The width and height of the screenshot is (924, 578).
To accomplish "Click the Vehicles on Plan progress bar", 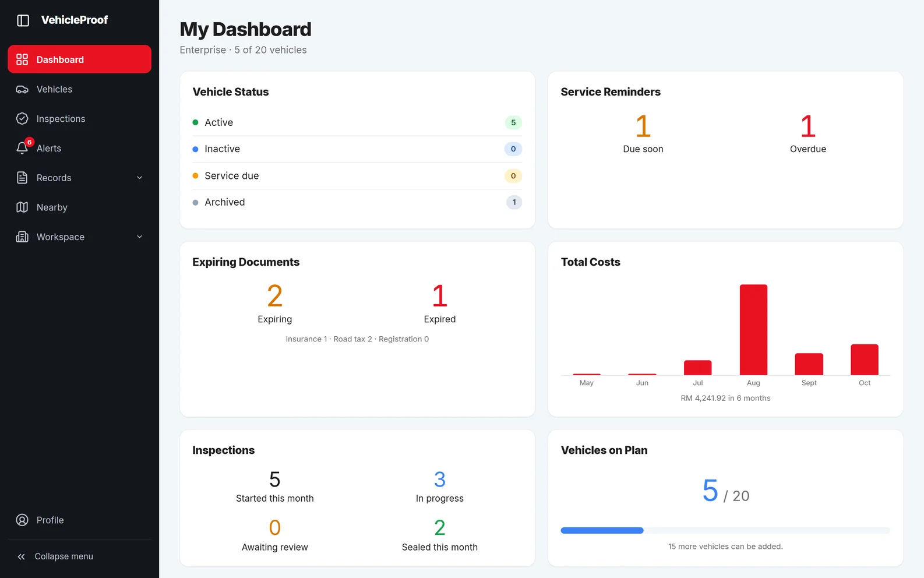I will [x=725, y=531].
